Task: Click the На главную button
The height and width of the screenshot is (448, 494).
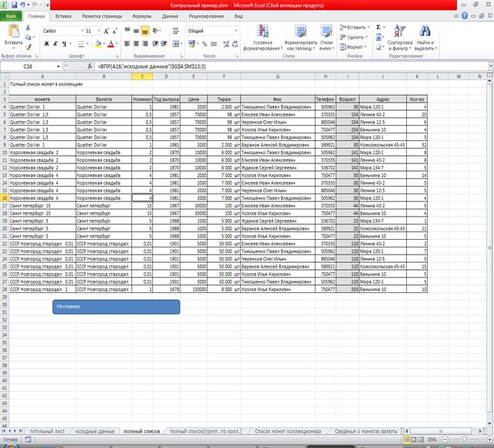Action: tap(117, 307)
